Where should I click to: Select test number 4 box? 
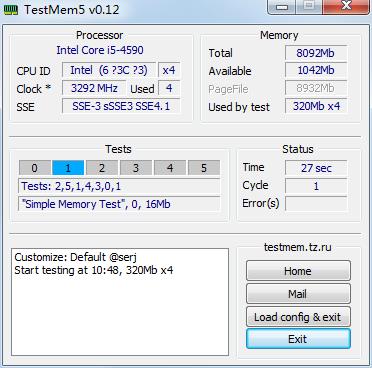170,168
